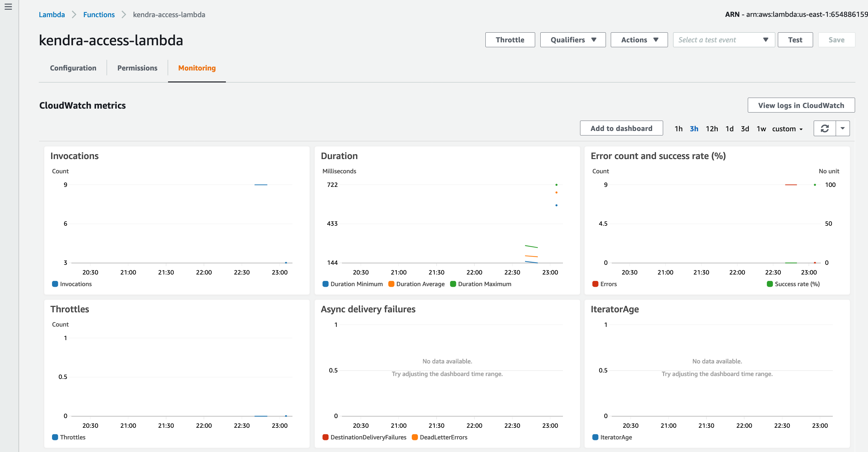Open the custom time range dropdown

coord(788,129)
